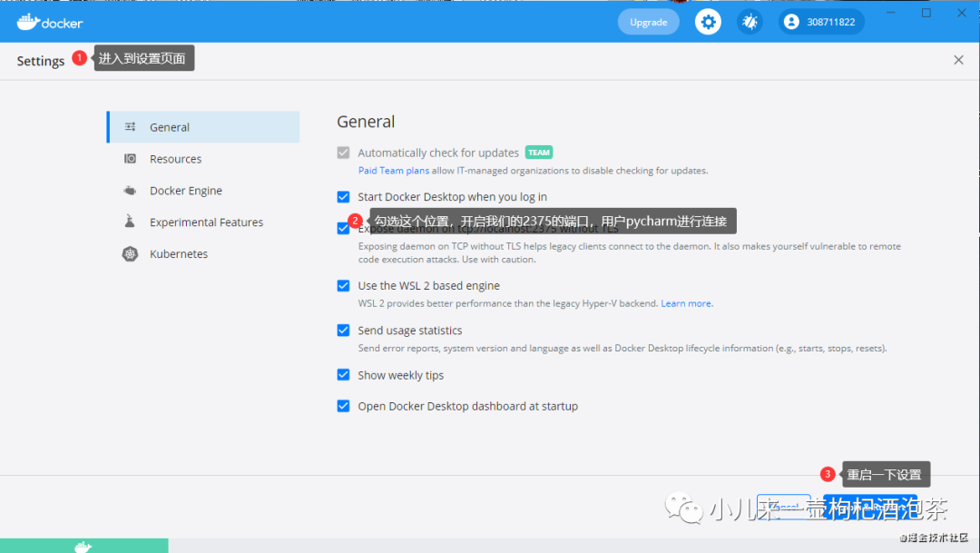The height and width of the screenshot is (553, 980).
Task: Uncheck Start Docker Desktop when you log in
Action: pos(343,197)
